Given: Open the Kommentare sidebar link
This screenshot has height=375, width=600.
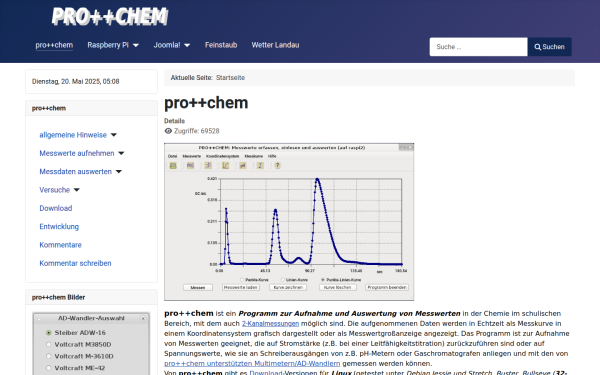Looking at the screenshot, I should (60, 245).
